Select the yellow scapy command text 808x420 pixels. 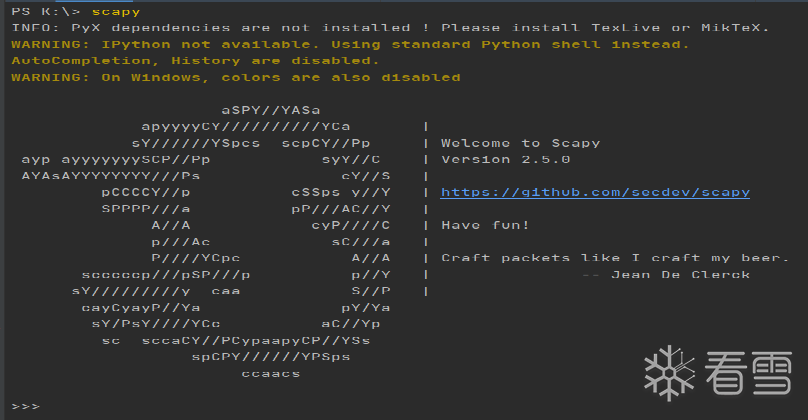coord(115,11)
